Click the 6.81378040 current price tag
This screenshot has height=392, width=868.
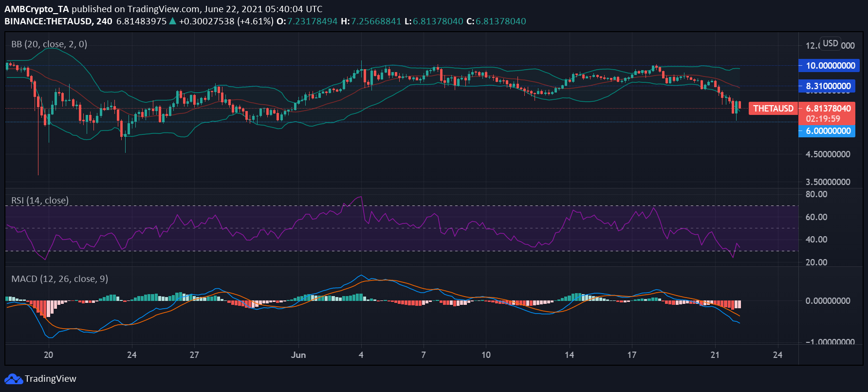(827, 109)
